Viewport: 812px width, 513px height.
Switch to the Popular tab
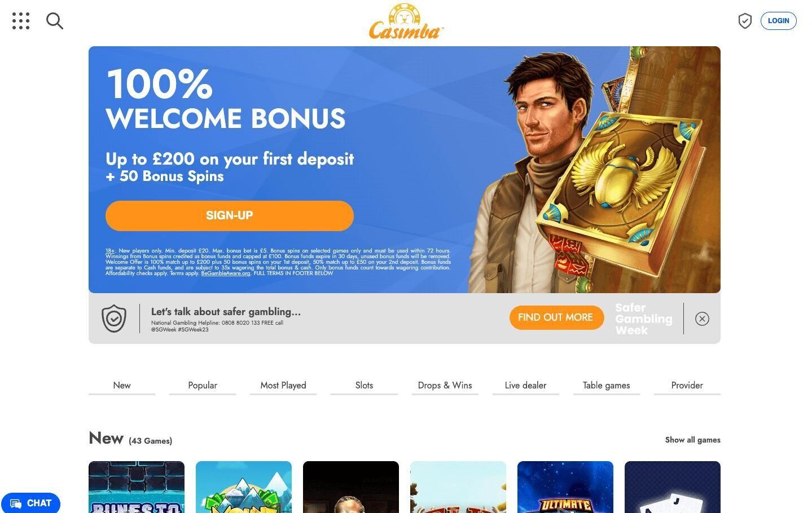(x=203, y=386)
